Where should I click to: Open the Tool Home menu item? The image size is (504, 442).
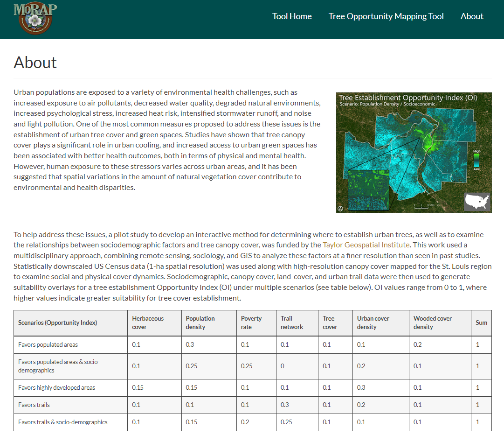tap(292, 16)
